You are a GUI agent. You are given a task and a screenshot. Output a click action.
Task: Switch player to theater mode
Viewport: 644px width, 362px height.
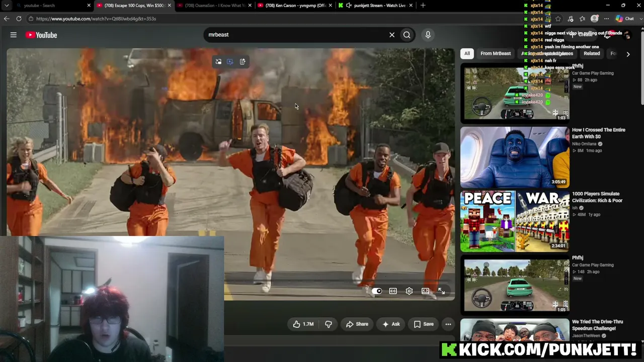coord(425,291)
